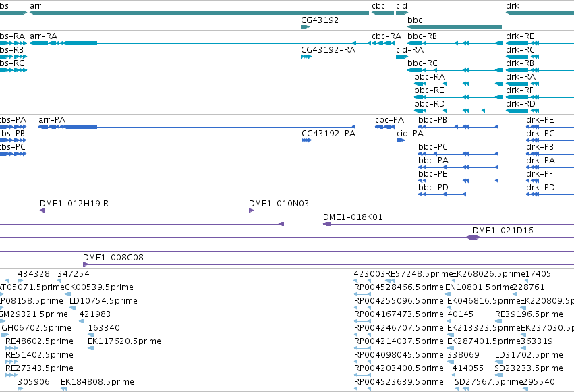The height and width of the screenshot is (392, 574).
Task: Click protein bbc-PB
Action: point(458,127)
